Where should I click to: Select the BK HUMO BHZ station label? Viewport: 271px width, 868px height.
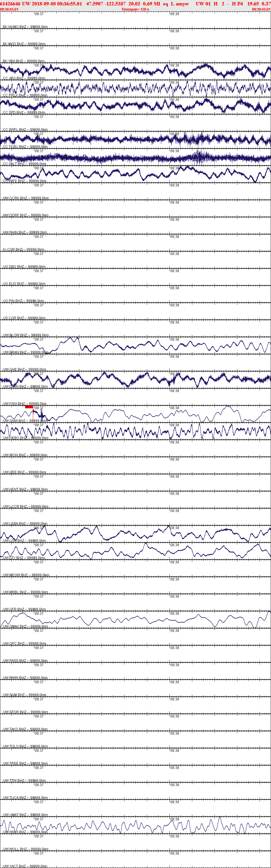(x=25, y=27)
